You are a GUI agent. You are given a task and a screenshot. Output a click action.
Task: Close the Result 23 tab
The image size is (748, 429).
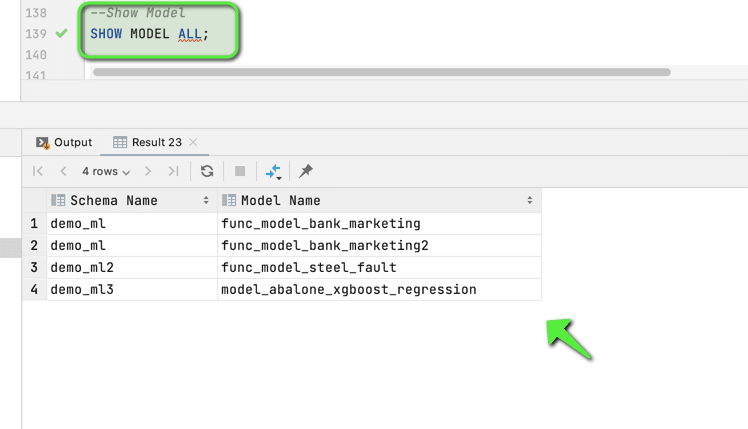[193, 142]
